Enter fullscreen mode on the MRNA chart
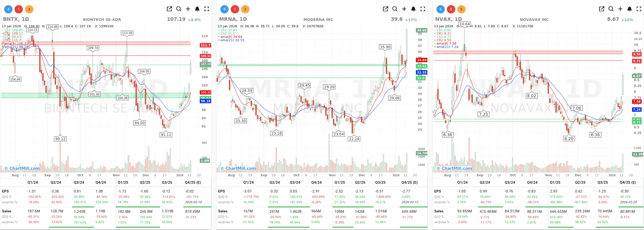 coord(423,9)
